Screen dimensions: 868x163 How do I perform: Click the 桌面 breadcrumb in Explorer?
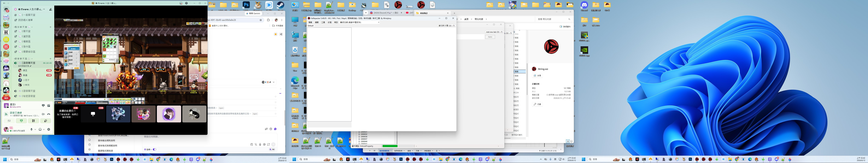coord(467,19)
